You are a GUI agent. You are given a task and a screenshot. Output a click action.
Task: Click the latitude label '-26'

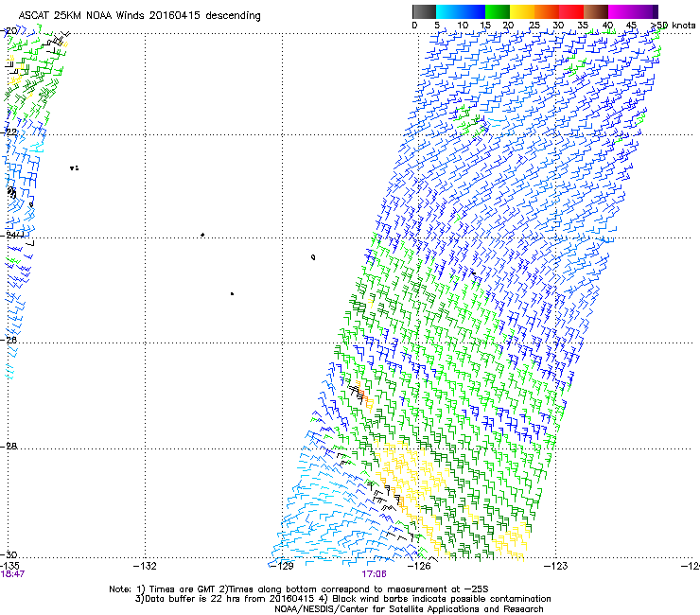pyautogui.click(x=9, y=340)
